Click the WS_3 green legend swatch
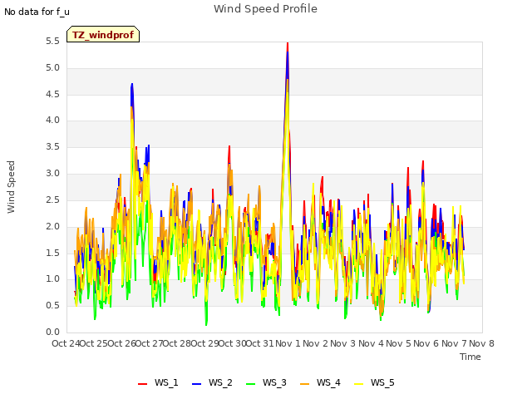 [251, 383]
